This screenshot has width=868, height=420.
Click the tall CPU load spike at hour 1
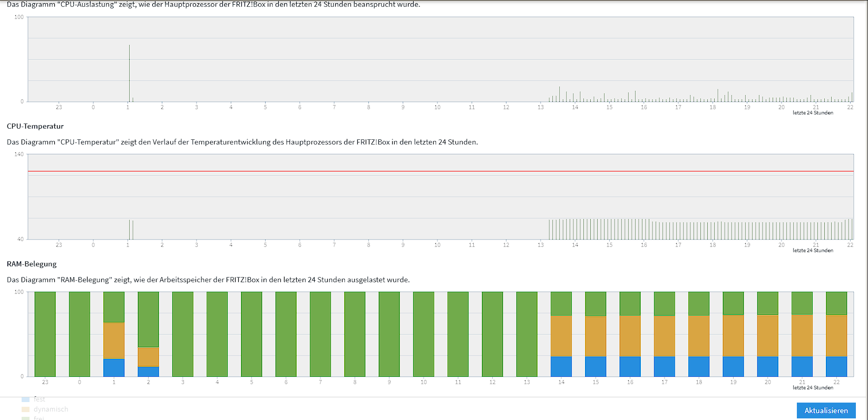click(129, 73)
